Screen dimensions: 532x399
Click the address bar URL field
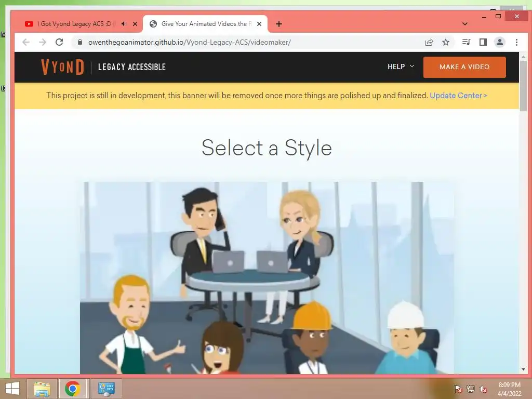point(251,42)
